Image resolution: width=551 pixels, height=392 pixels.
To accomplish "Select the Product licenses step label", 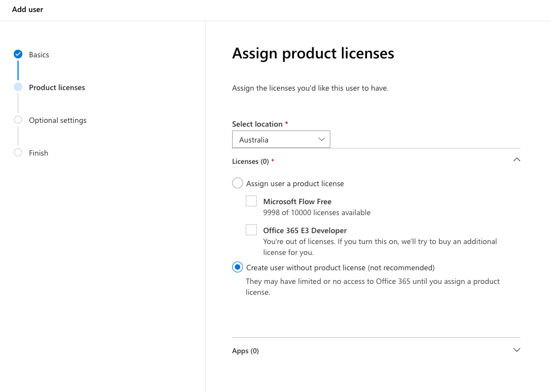I will click(x=57, y=87).
